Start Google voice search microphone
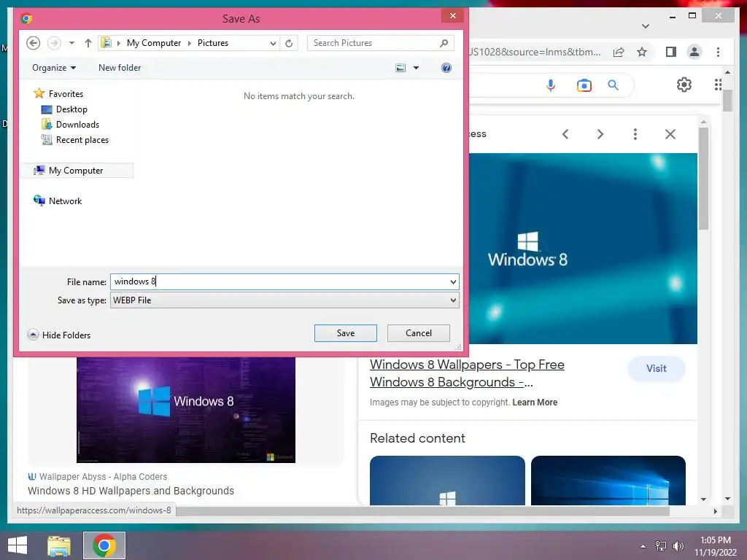 (x=550, y=85)
